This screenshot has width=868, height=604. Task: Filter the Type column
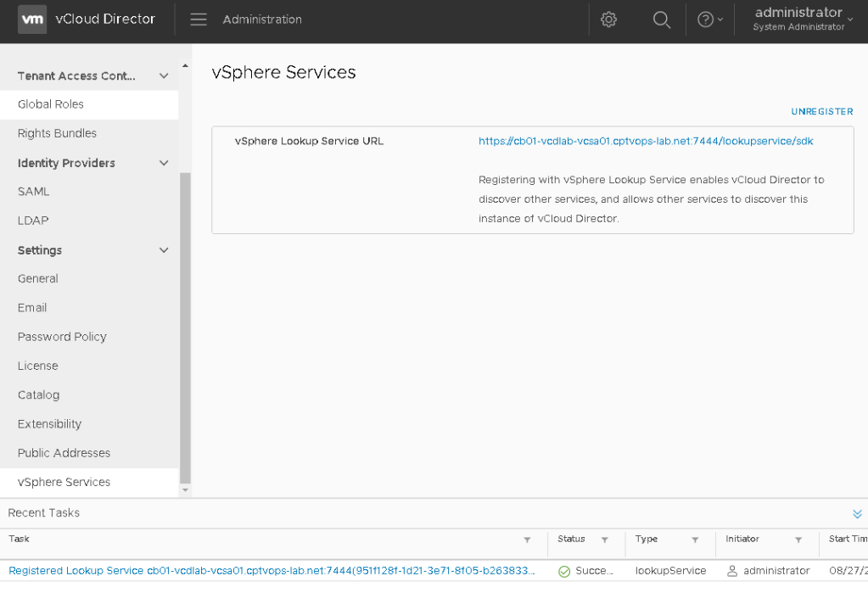[695, 540]
